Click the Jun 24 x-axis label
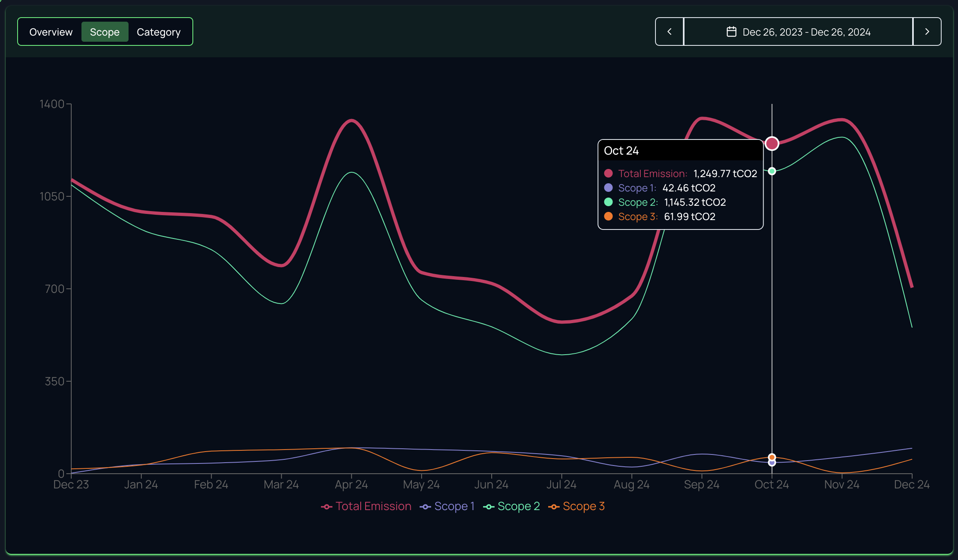 491,485
